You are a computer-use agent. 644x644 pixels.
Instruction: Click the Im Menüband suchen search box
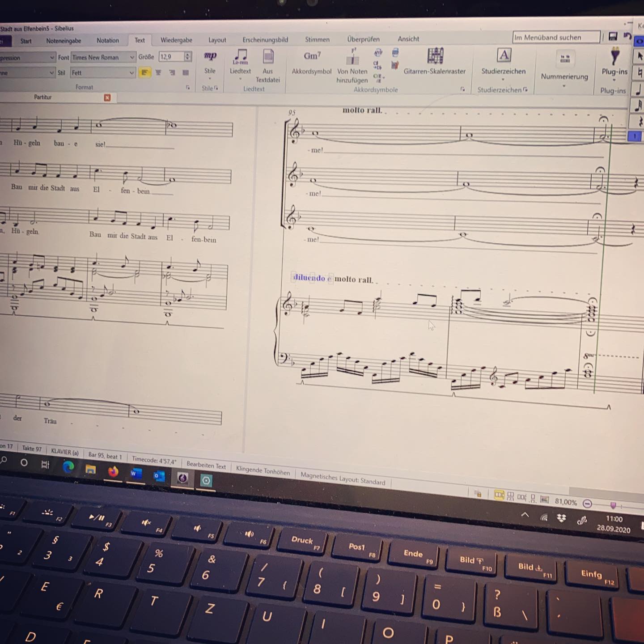coord(556,37)
